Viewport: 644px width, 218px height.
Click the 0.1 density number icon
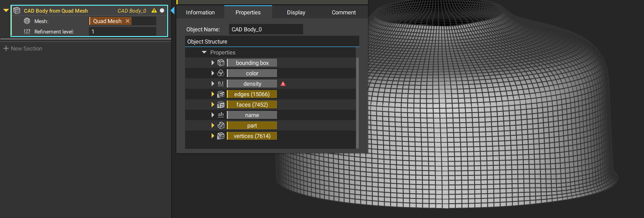tap(221, 84)
